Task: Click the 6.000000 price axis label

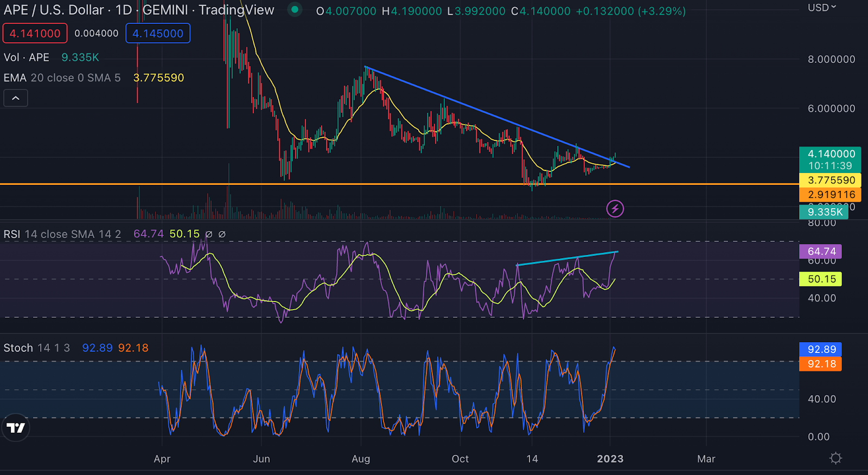Action: pyautogui.click(x=832, y=108)
